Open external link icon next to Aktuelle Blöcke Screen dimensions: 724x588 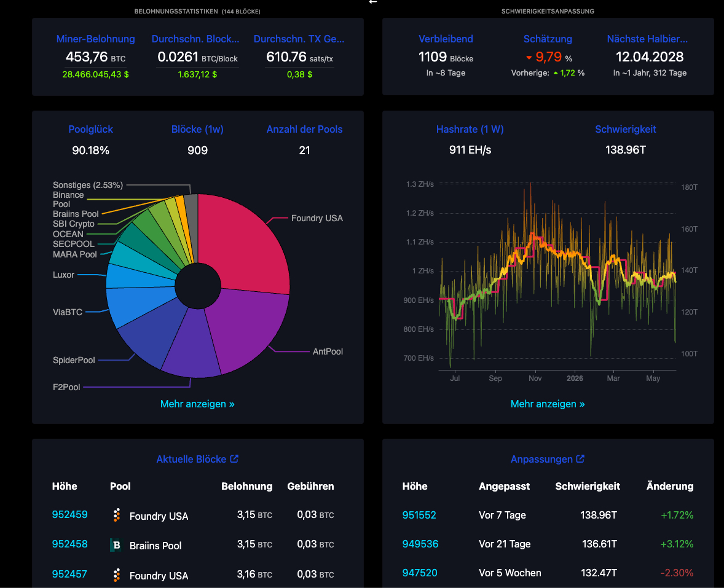click(234, 459)
